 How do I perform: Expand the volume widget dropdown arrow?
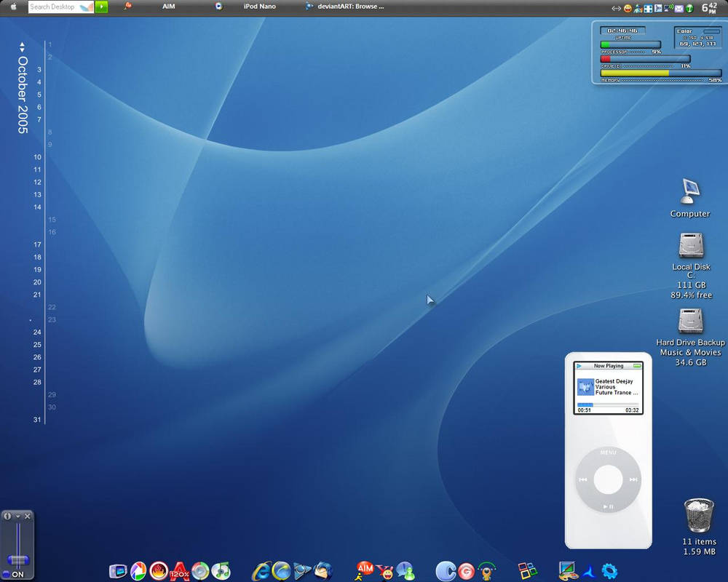click(x=17, y=516)
